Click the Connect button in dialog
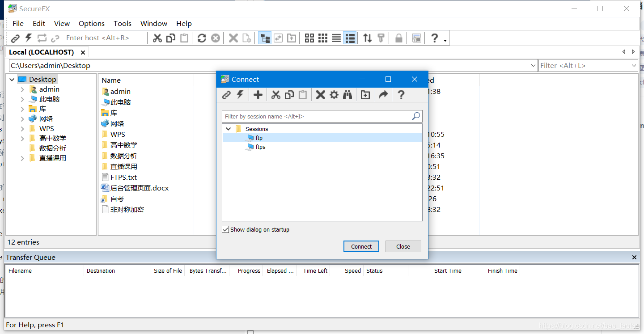644x334 pixels. click(x=361, y=246)
